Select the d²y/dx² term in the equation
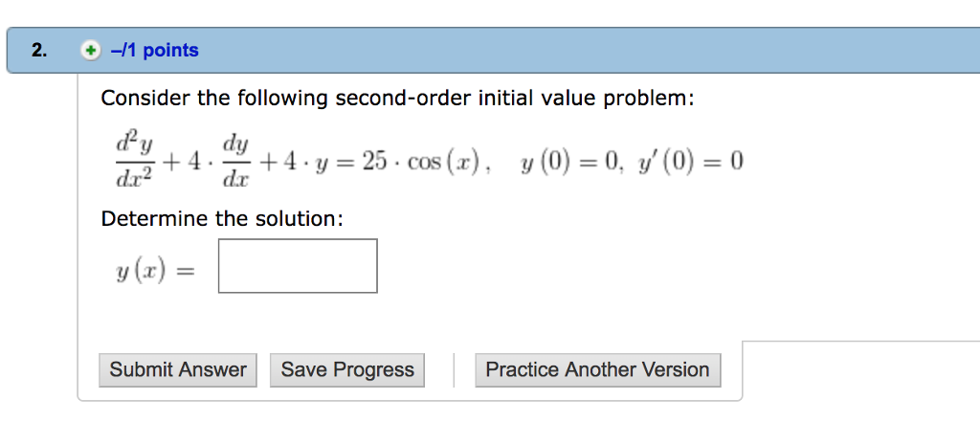 (135, 163)
